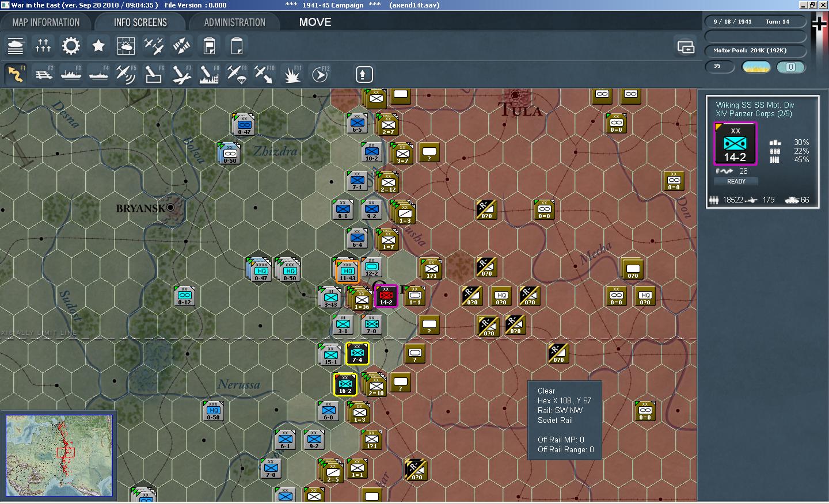This screenshot has width=829, height=504.
Task: Switch to the MAP INFORMATION tab
Action: pos(46,22)
